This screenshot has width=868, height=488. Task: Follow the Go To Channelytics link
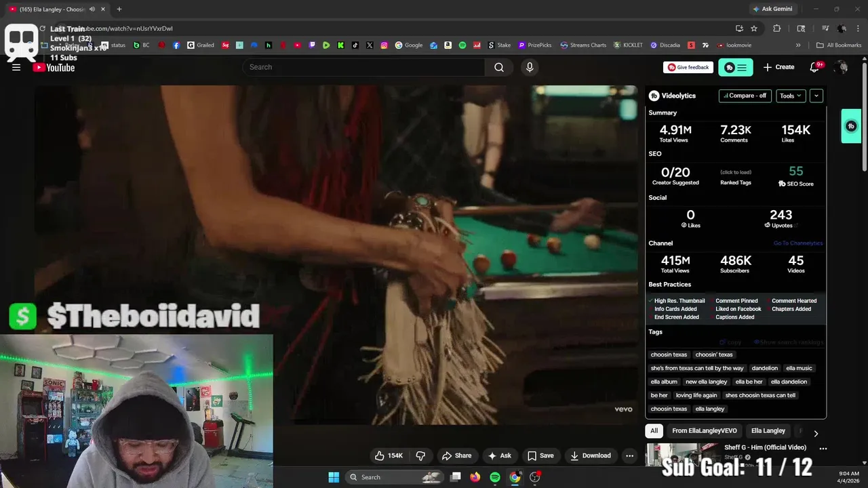click(x=798, y=243)
